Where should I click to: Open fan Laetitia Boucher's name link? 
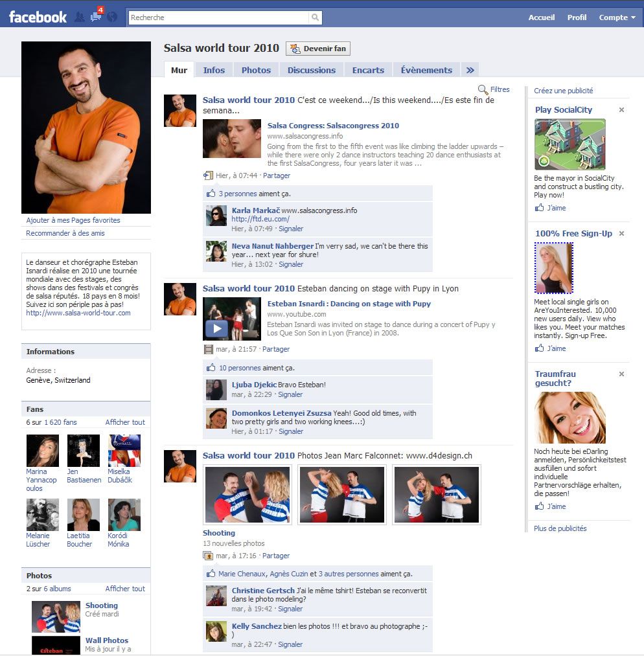click(79, 539)
